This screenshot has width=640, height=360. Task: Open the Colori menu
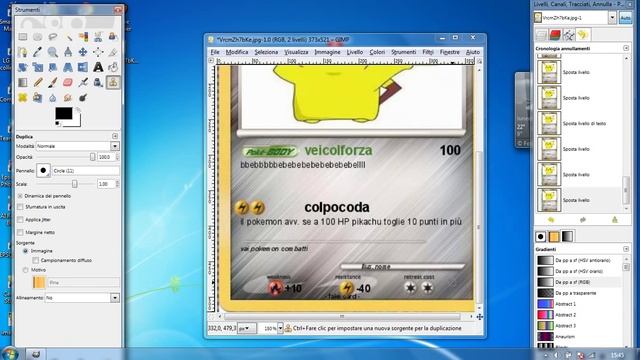point(377,52)
